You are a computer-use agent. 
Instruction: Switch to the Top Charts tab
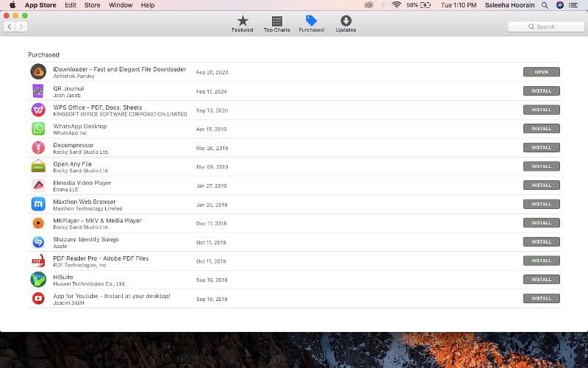(x=277, y=24)
